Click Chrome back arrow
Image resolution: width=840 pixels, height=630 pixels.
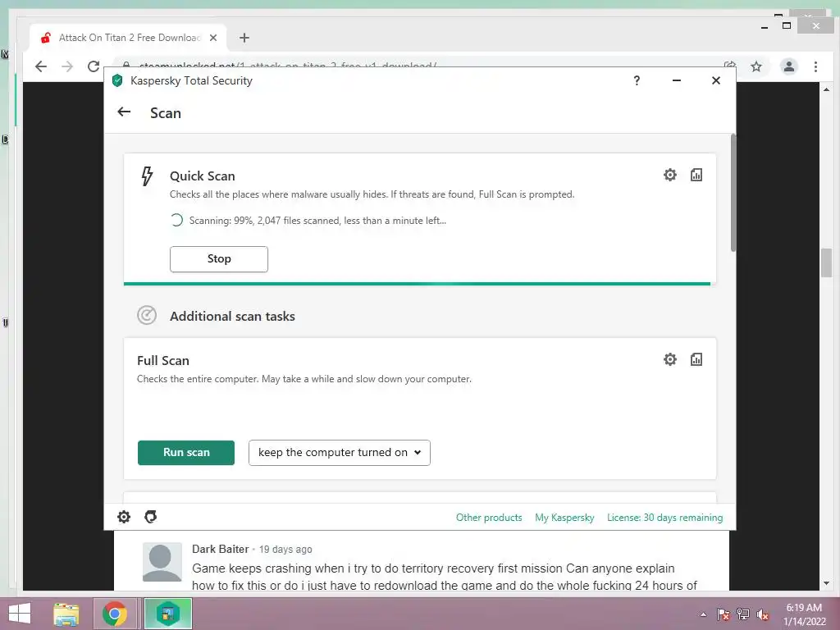41,66
